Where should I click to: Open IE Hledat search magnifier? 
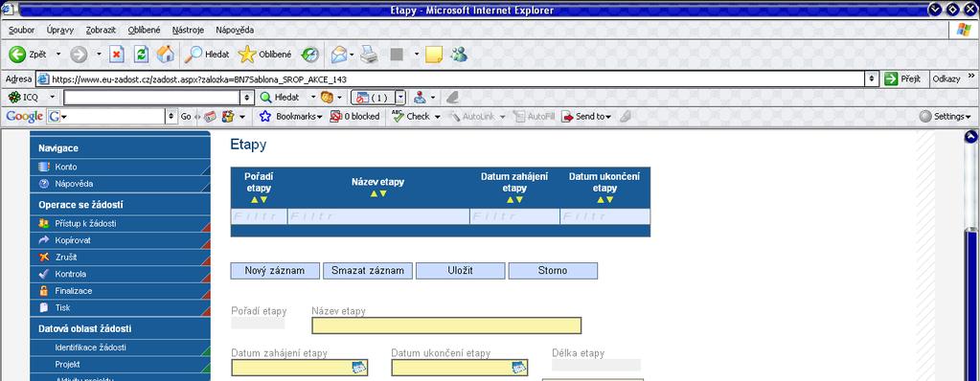(x=206, y=55)
